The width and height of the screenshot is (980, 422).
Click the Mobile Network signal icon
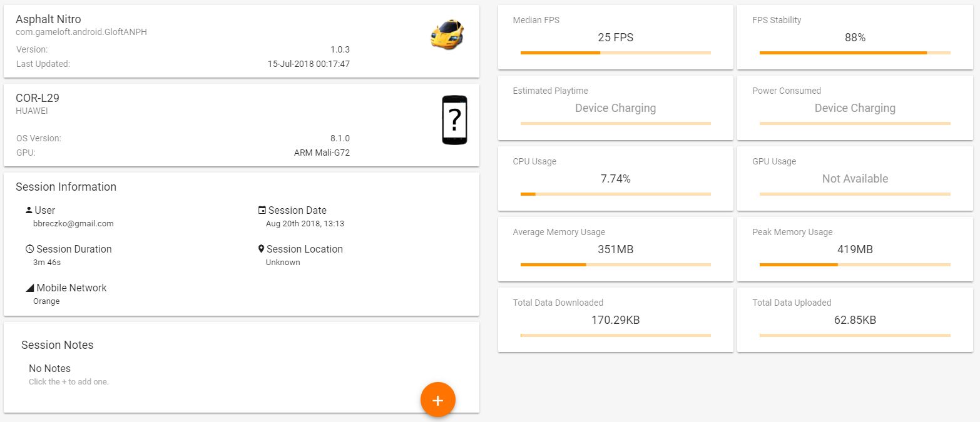[x=29, y=288]
